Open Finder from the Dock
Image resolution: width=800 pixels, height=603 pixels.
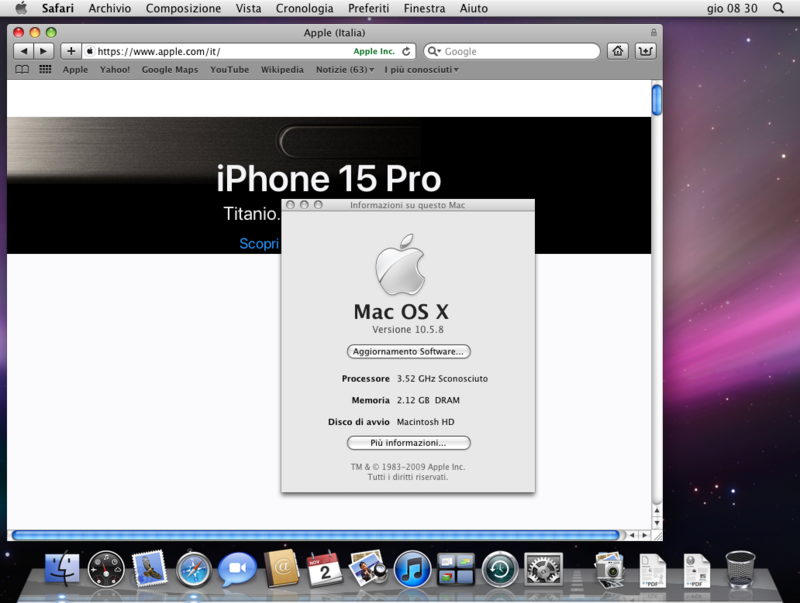62,569
